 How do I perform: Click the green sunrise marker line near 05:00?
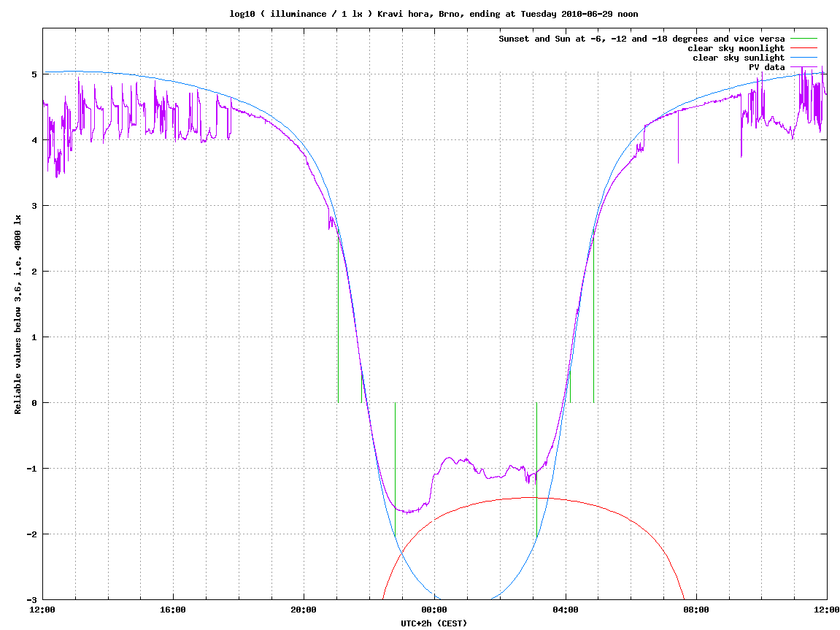(593, 316)
